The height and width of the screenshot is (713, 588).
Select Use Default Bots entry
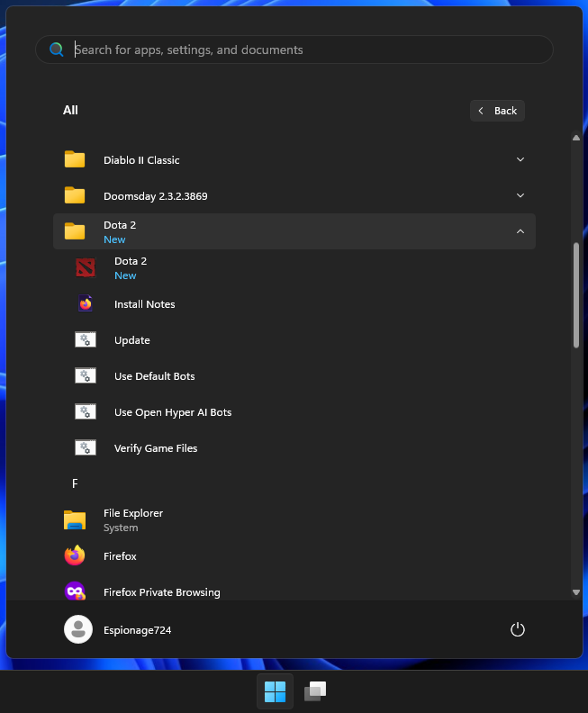coord(154,376)
